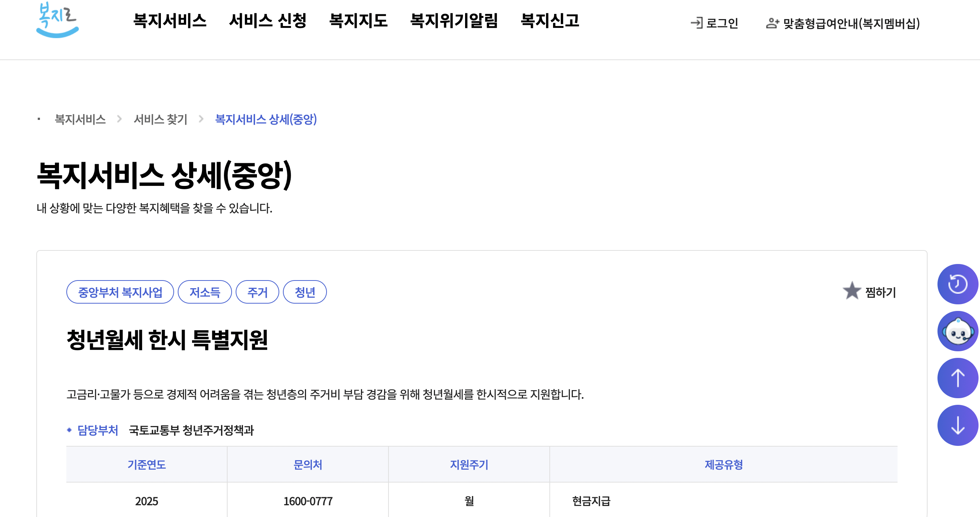Select the 중앙부처 복지사업 tag
Viewport: 980px width, 517px height.
[x=120, y=292]
